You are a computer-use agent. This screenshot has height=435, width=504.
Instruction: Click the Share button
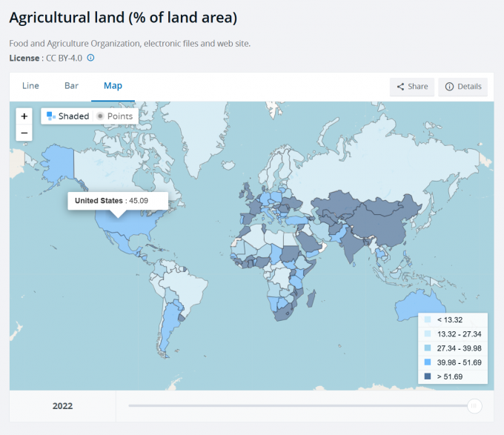coord(412,87)
